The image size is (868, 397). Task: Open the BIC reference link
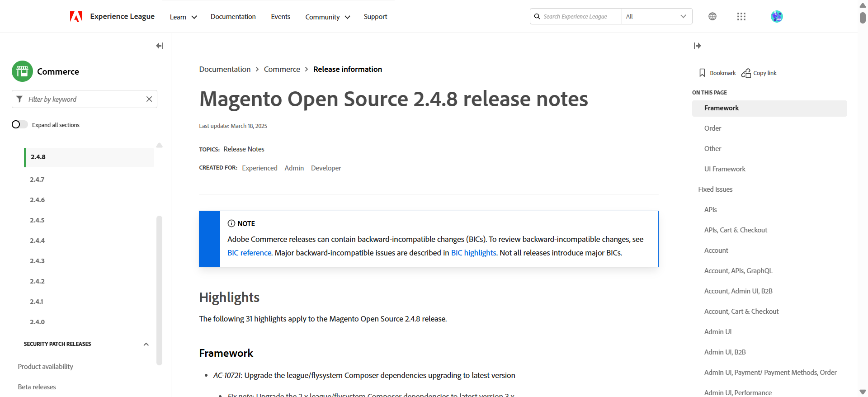point(249,253)
